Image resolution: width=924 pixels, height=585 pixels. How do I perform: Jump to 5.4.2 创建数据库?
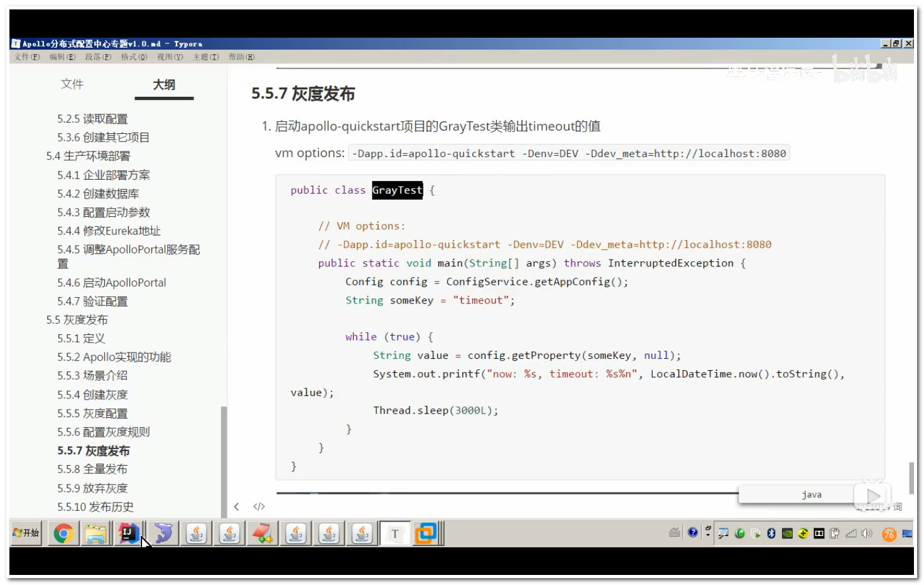click(98, 194)
